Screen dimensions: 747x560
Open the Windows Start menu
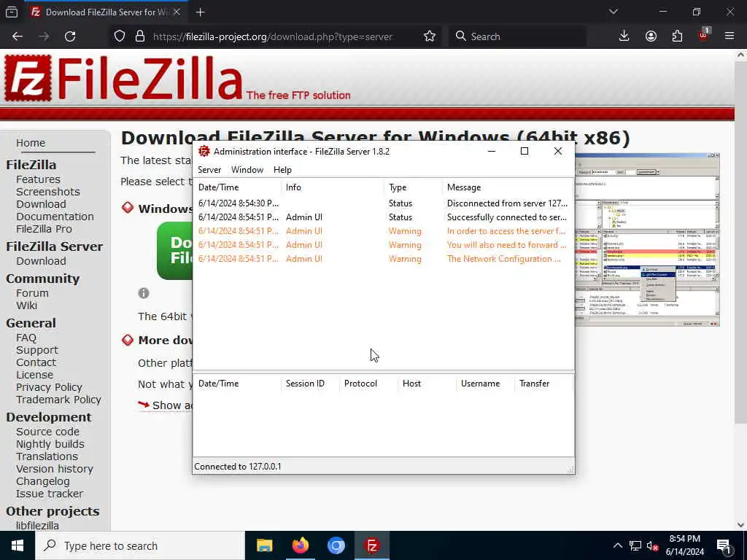pyautogui.click(x=18, y=545)
